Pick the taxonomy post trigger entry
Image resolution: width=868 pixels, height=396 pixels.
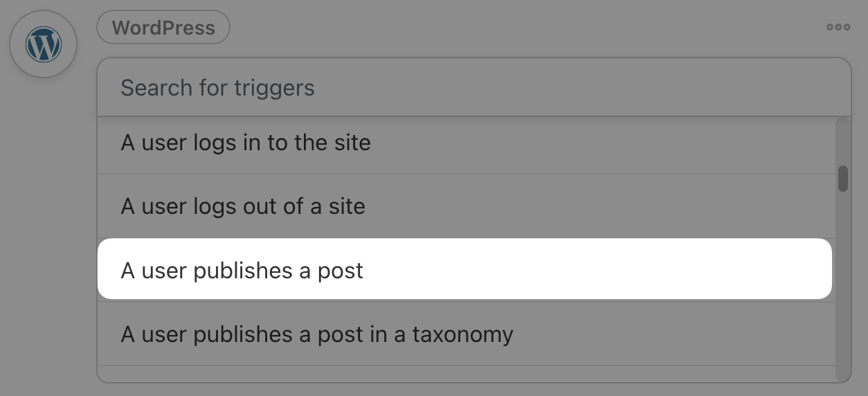point(466,334)
